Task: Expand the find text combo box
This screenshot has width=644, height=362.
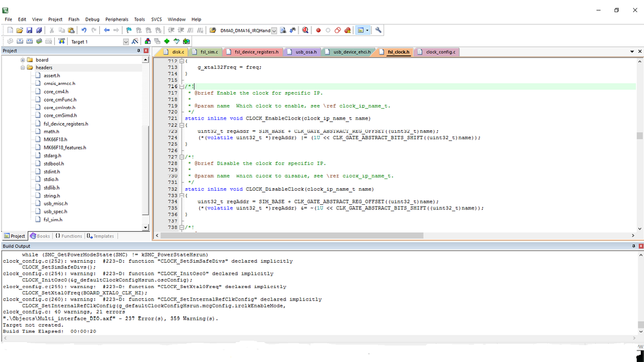Action: point(274,31)
